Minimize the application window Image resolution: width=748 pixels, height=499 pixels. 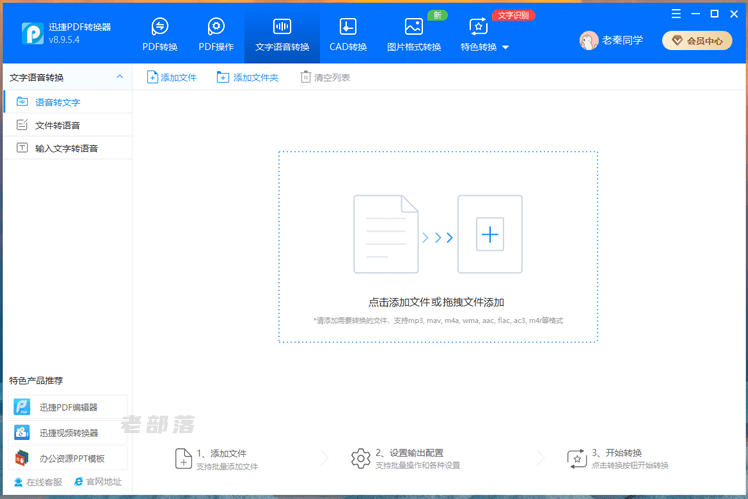(x=696, y=14)
